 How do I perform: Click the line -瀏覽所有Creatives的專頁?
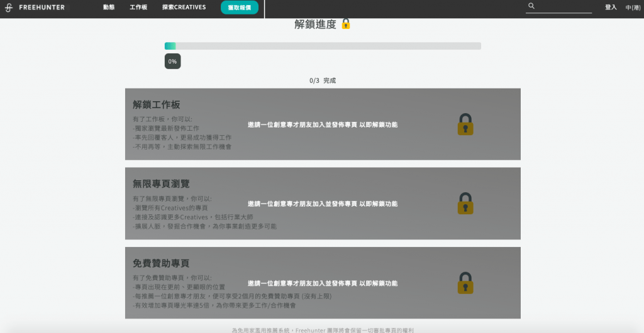click(170, 208)
